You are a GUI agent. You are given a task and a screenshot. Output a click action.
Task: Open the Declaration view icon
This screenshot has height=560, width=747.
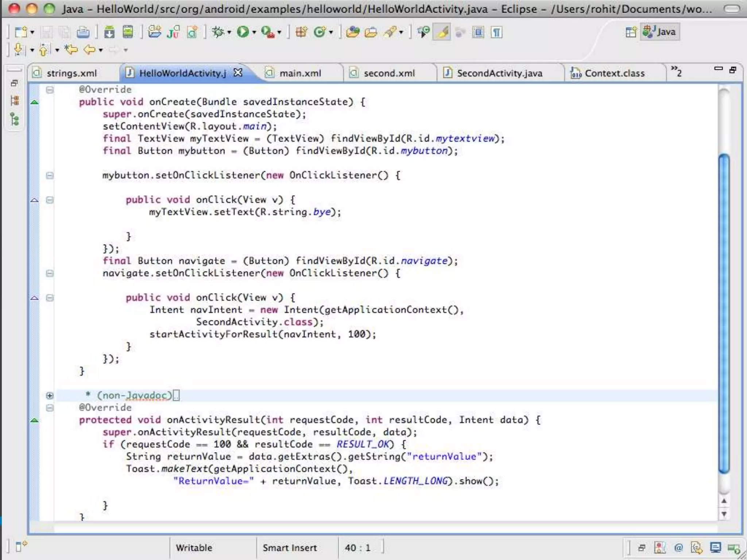pyautogui.click(x=696, y=548)
